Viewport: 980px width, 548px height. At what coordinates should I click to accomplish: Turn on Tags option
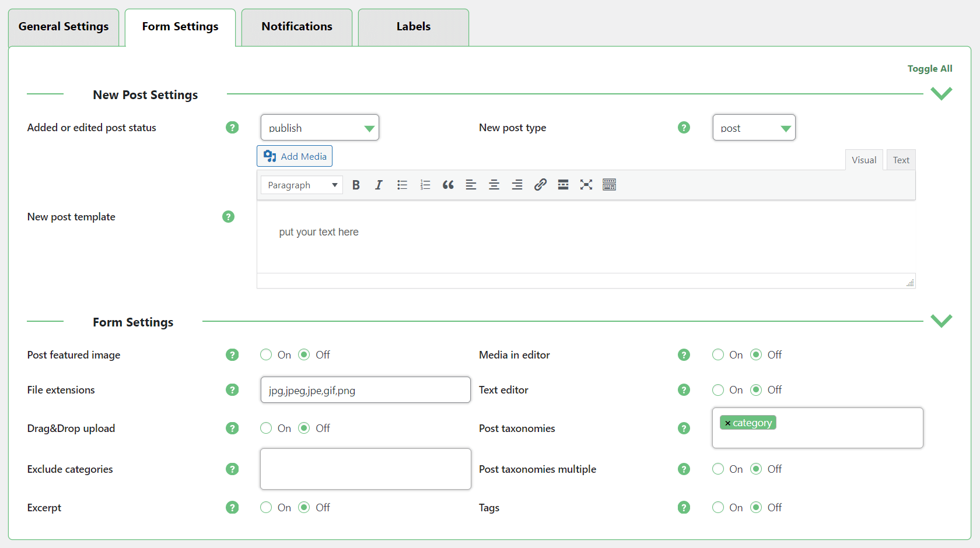718,508
